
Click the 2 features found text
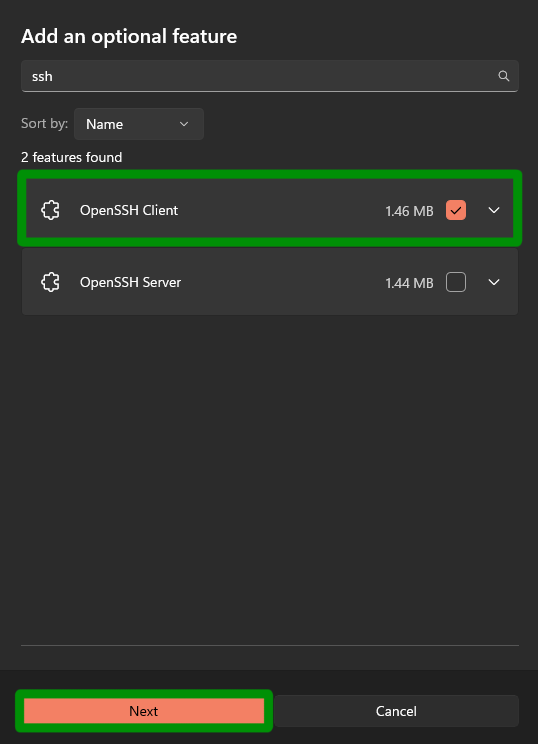(72, 157)
